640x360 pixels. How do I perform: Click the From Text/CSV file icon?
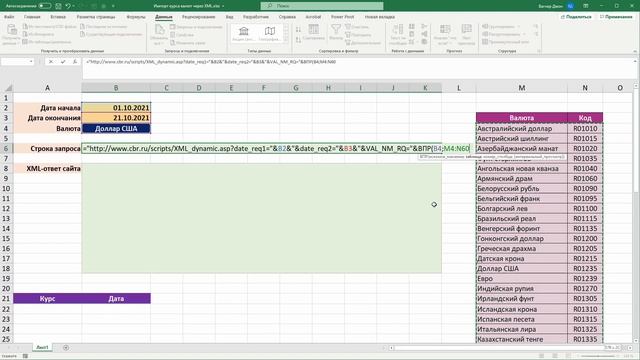tap(25, 27)
